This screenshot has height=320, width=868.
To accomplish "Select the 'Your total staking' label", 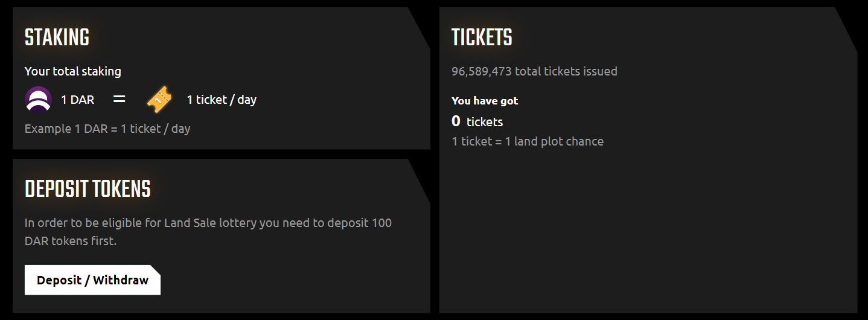I will click(73, 71).
